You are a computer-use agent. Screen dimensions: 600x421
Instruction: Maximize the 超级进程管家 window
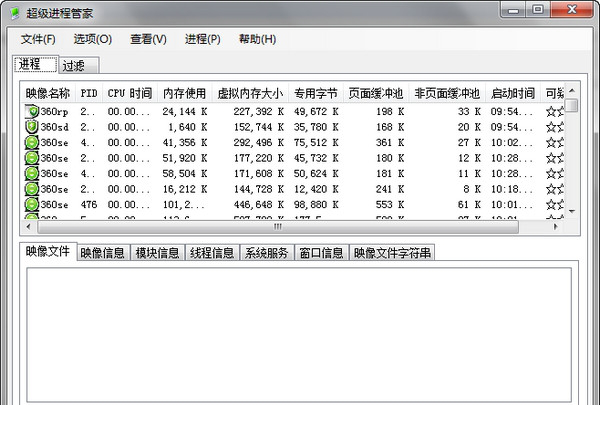(538, 10)
